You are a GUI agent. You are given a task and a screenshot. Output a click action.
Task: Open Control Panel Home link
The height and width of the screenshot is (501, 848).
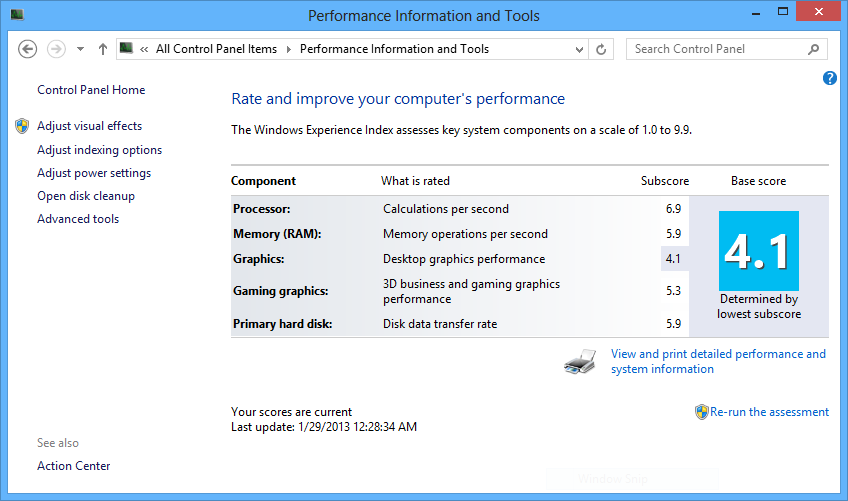point(91,90)
